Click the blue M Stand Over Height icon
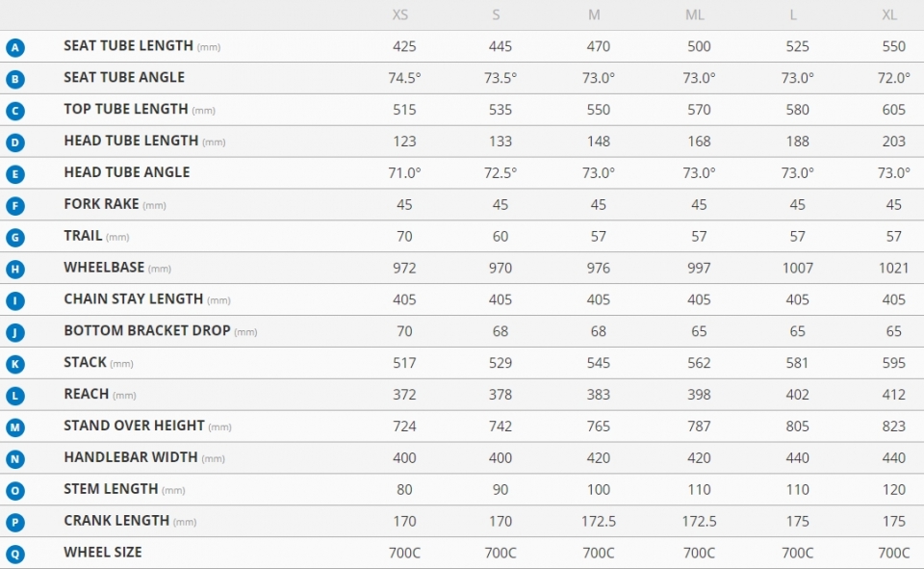 tap(15, 427)
